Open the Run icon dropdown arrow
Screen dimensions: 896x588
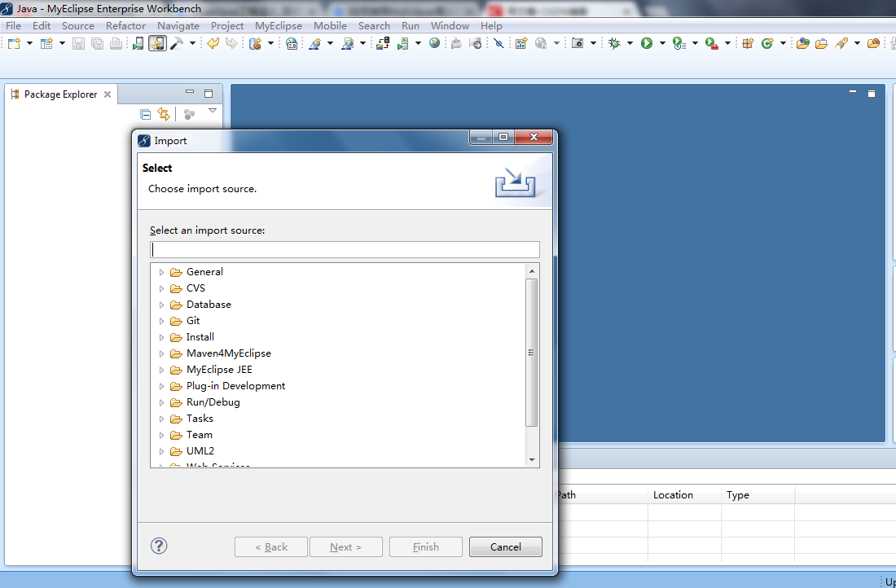(662, 43)
